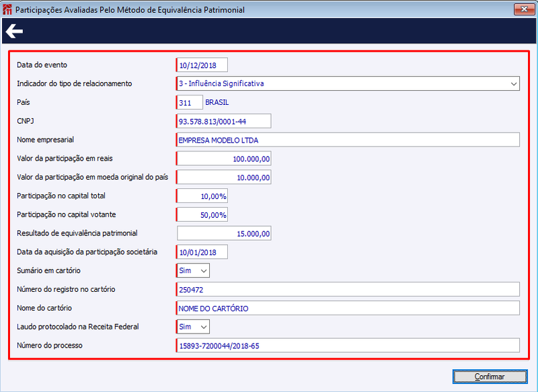
Task: Confirm the form with Confirmar button
Action: (x=490, y=377)
